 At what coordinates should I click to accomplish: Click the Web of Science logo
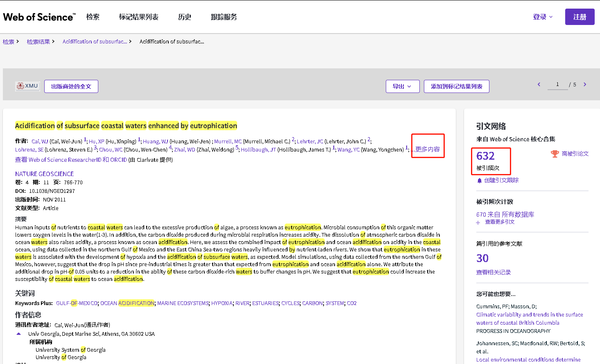(x=39, y=17)
